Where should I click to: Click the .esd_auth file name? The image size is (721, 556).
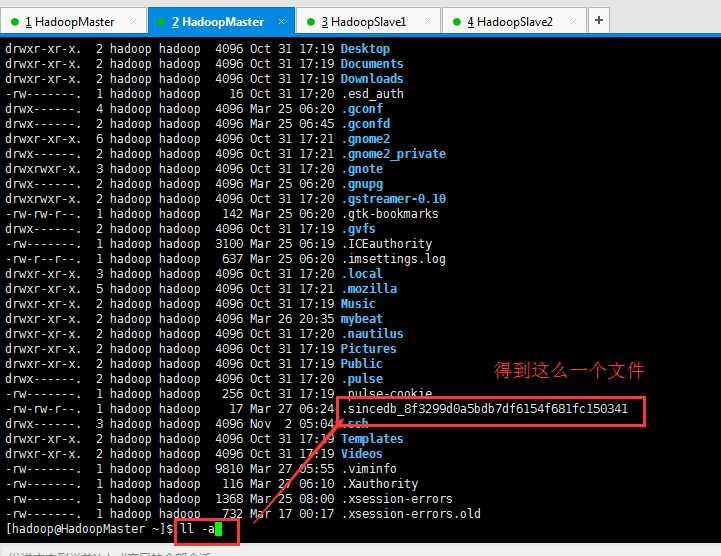(x=372, y=94)
